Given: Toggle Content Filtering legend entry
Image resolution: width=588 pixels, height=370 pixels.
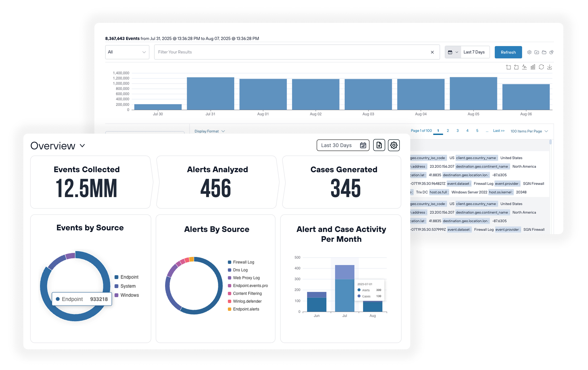Looking at the screenshot, I should point(245,293).
